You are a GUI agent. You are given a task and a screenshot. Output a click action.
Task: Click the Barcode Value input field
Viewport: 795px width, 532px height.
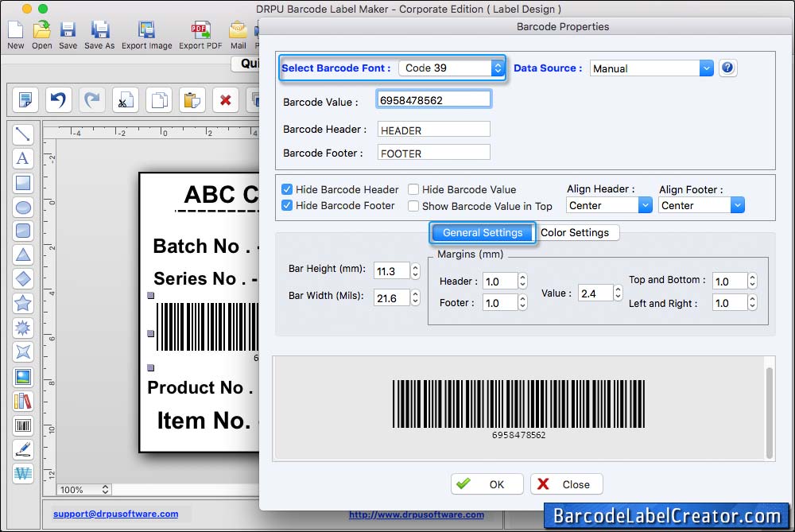point(433,100)
